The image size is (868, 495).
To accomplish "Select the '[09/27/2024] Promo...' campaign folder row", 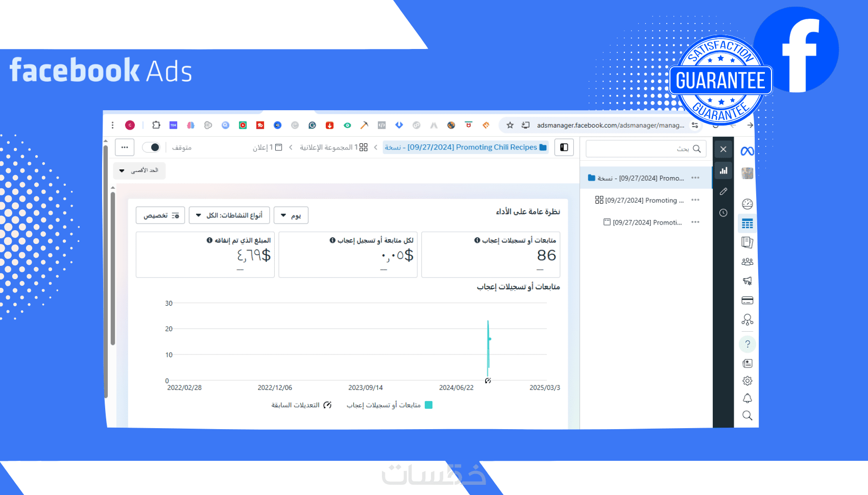I will (646, 178).
